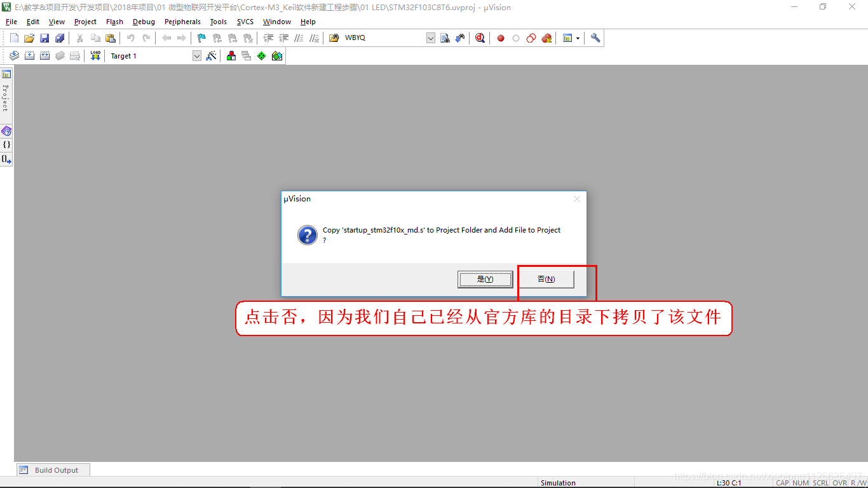The height and width of the screenshot is (488, 868).
Task: Open Find in Files binoculars folder icon
Action: click(x=334, y=38)
